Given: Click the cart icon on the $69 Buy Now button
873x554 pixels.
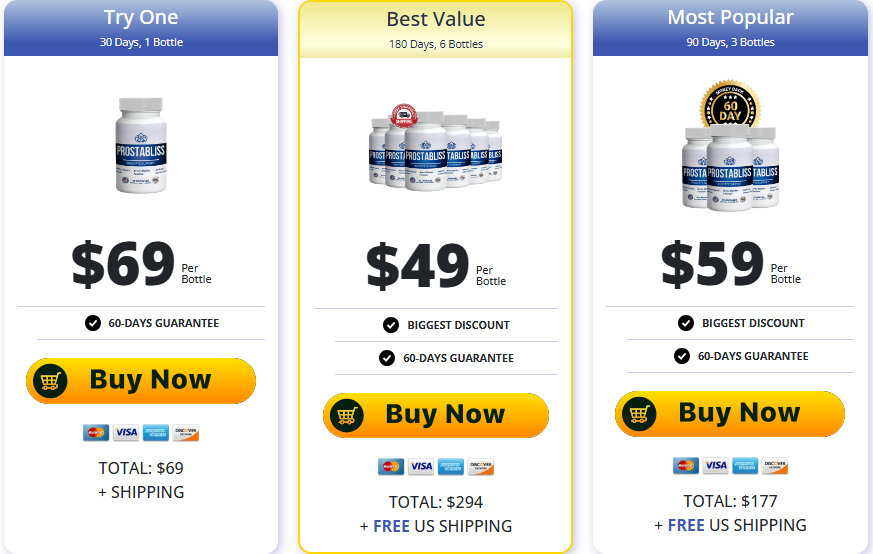Looking at the screenshot, I should point(50,381).
